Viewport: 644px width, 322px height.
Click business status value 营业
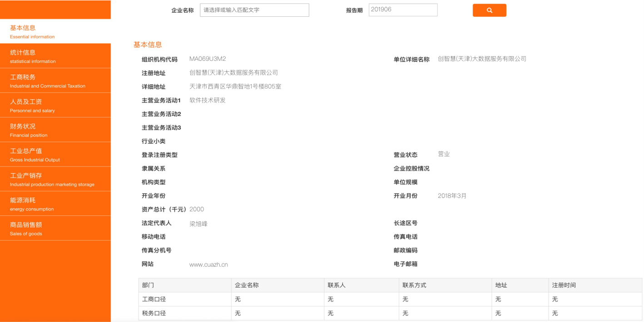(444, 154)
